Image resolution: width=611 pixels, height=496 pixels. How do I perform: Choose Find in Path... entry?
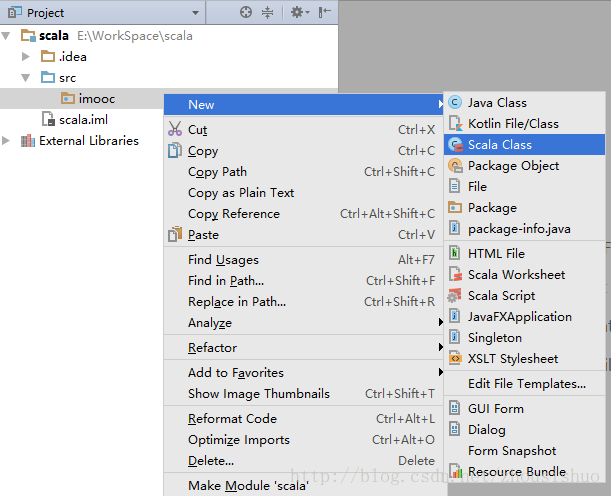[x=304, y=281]
